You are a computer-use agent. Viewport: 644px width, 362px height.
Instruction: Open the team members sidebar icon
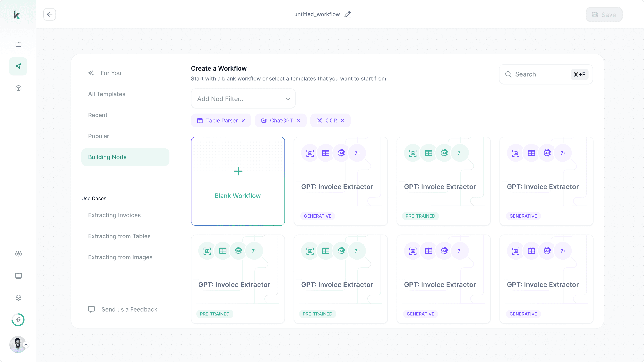tap(18, 254)
